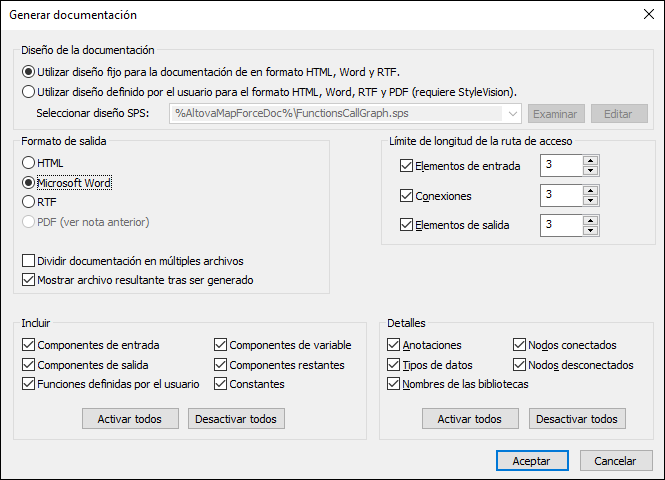The height and width of the screenshot is (480, 665).
Task: Increase Elementos de salida spinner value
Action: [590, 220]
